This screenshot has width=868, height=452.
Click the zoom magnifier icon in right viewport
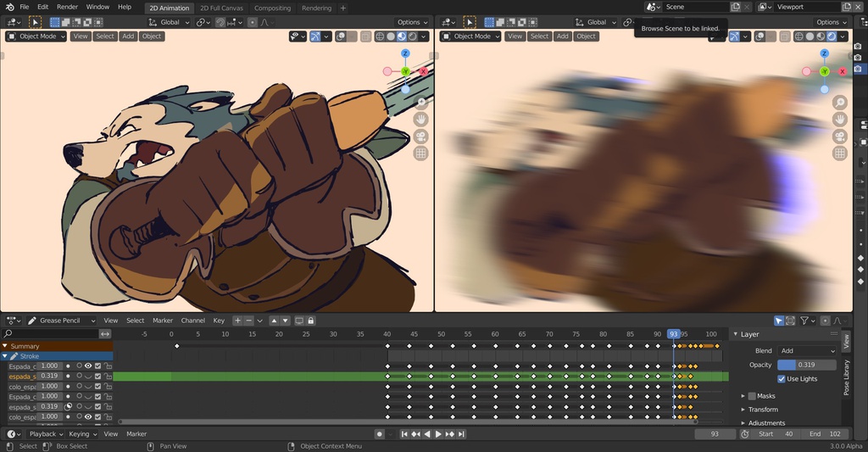[x=839, y=103]
